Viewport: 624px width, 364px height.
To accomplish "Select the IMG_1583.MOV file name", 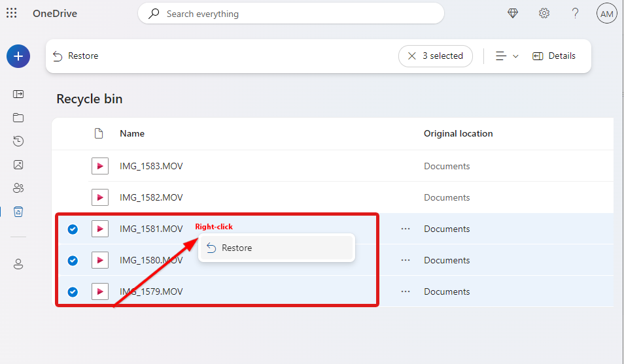I will pyautogui.click(x=151, y=166).
